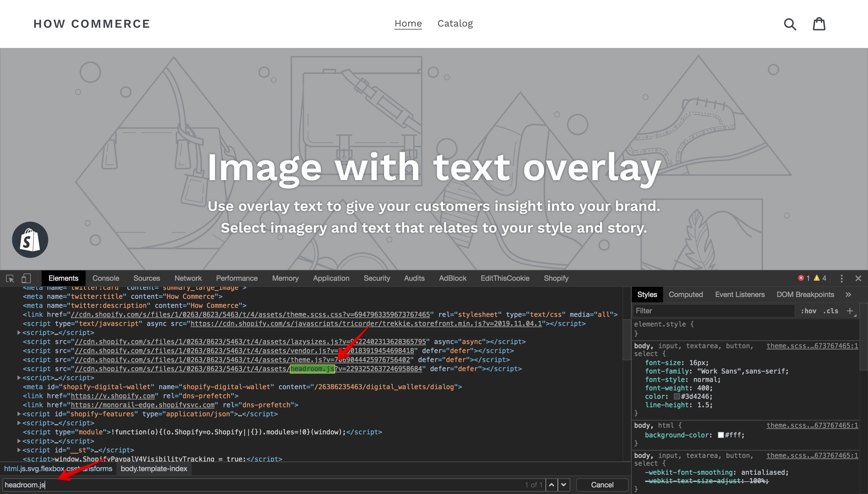Switch to the Console tab
This screenshot has height=494, width=868.
105,278
